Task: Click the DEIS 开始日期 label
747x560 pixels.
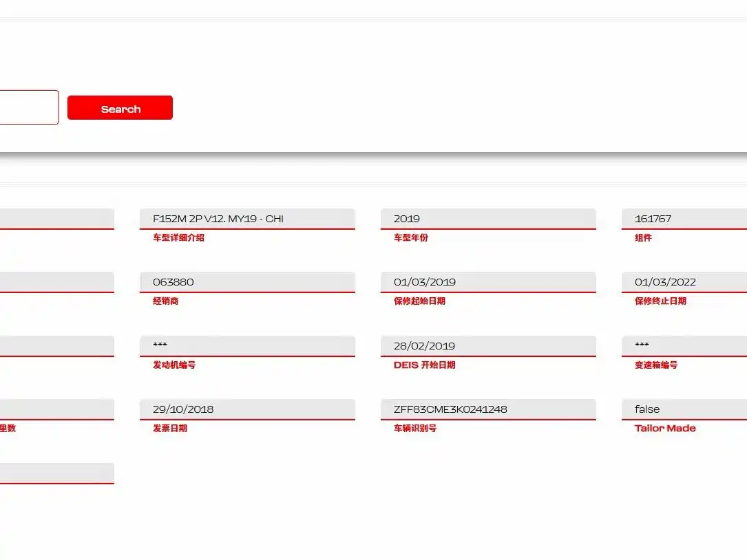Action: pyautogui.click(x=425, y=365)
